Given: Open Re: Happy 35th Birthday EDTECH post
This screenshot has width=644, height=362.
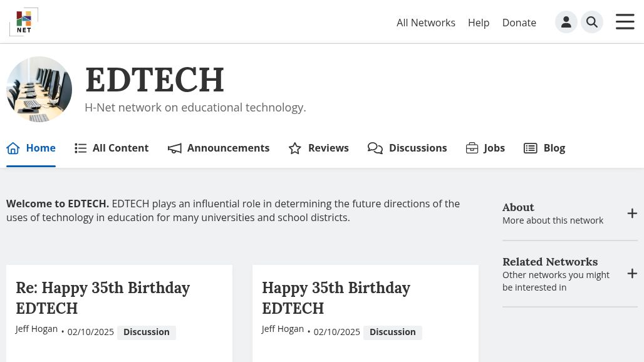Looking at the screenshot, I should pyautogui.click(x=103, y=298).
